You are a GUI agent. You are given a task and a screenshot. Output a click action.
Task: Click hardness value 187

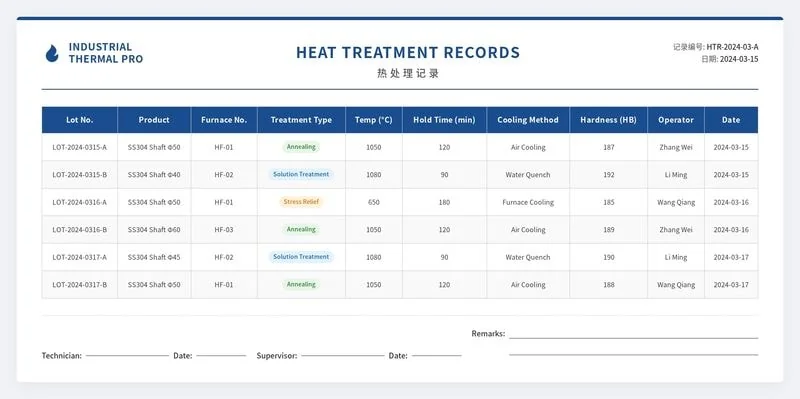pyautogui.click(x=609, y=147)
